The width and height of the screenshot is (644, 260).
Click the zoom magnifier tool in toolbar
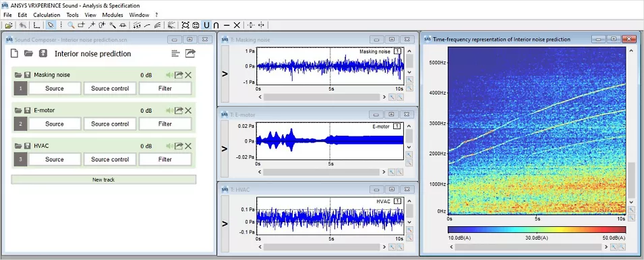click(71, 25)
